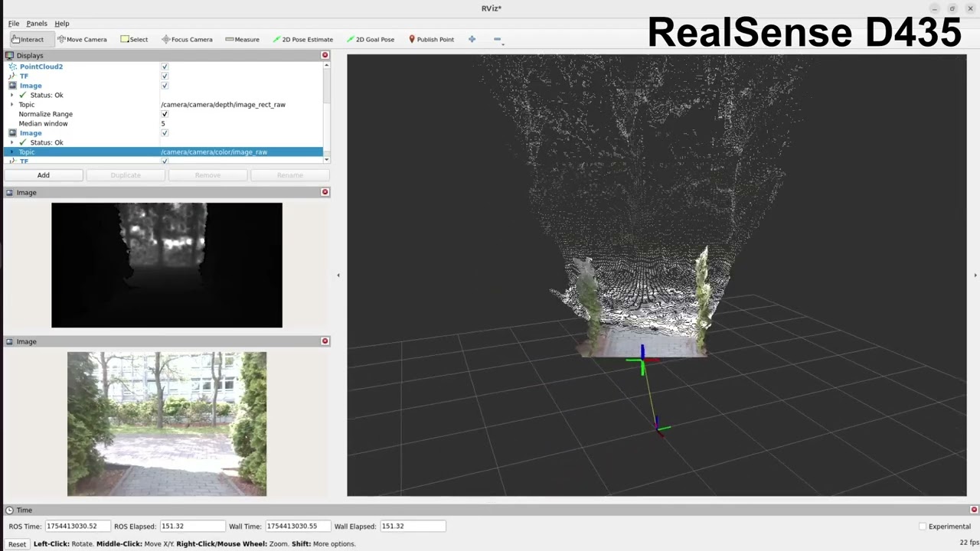This screenshot has height=551, width=980.
Task: Toggle checkbox of Image below Median window
Action: (x=165, y=133)
